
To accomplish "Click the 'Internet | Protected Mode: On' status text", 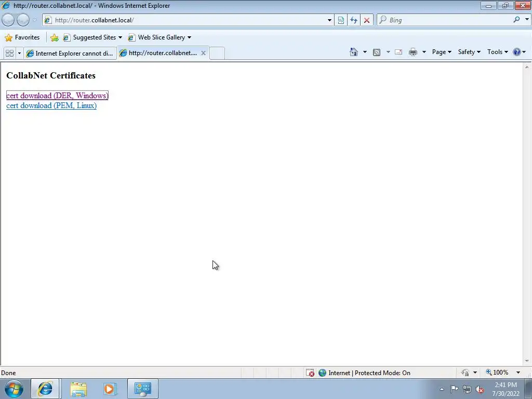I will [x=369, y=373].
